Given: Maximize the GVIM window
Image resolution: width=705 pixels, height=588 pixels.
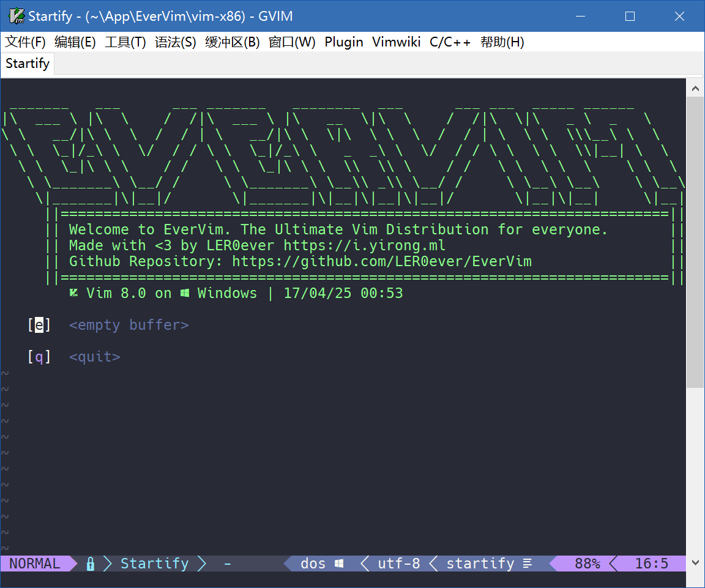Looking at the screenshot, I should [x=630, y=16].
